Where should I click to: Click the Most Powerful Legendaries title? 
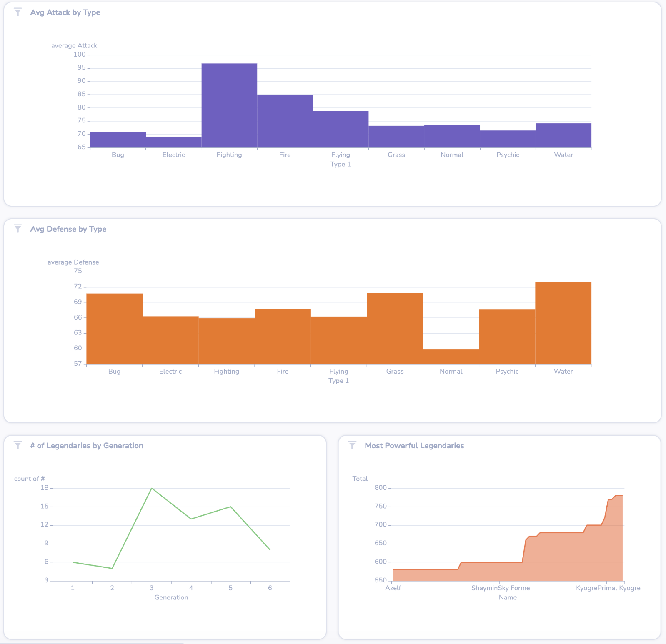tap(414, 446)
